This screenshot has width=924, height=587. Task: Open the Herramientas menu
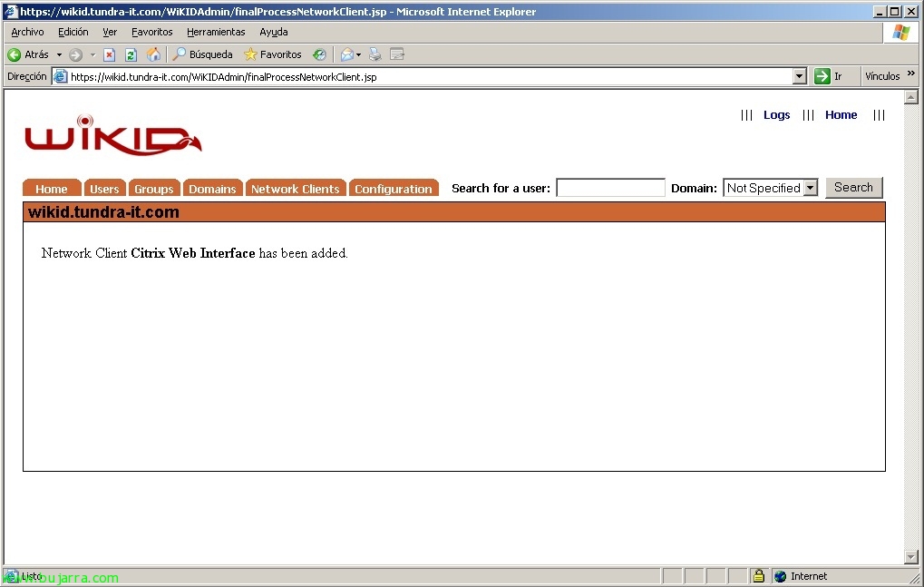[x=216, y=32]
